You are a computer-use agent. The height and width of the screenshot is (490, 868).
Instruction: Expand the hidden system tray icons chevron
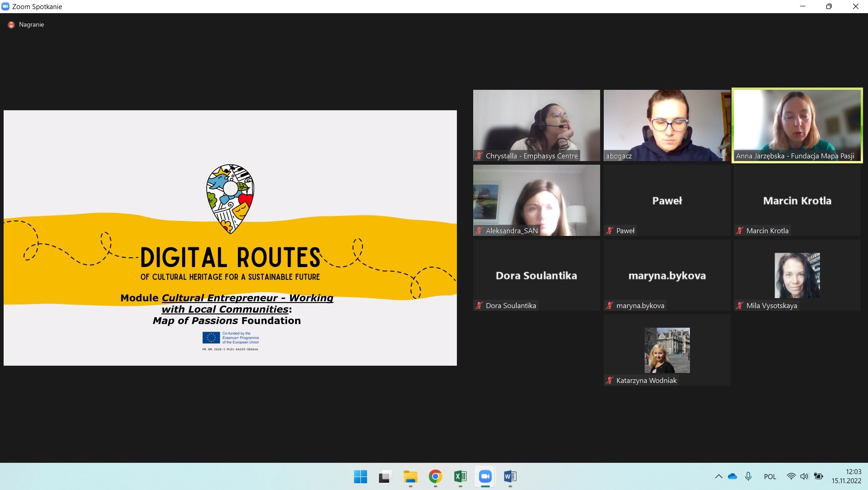[x=718, y=476]
